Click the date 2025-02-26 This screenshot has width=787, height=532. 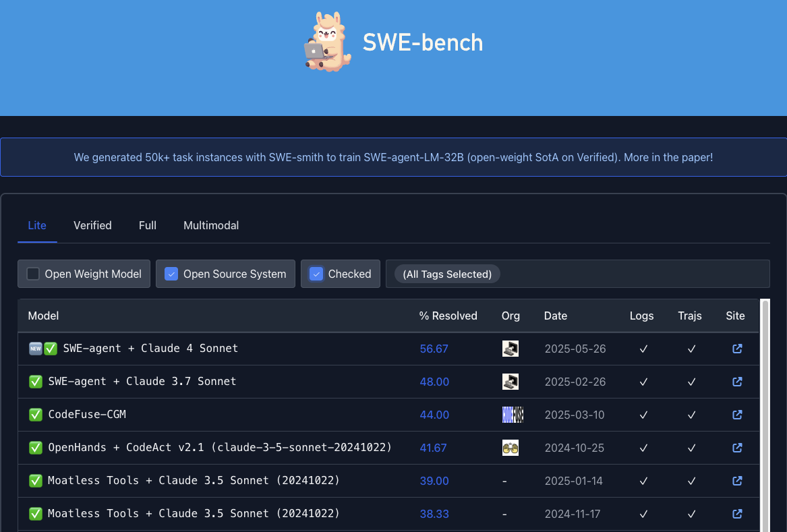[575, 382]
